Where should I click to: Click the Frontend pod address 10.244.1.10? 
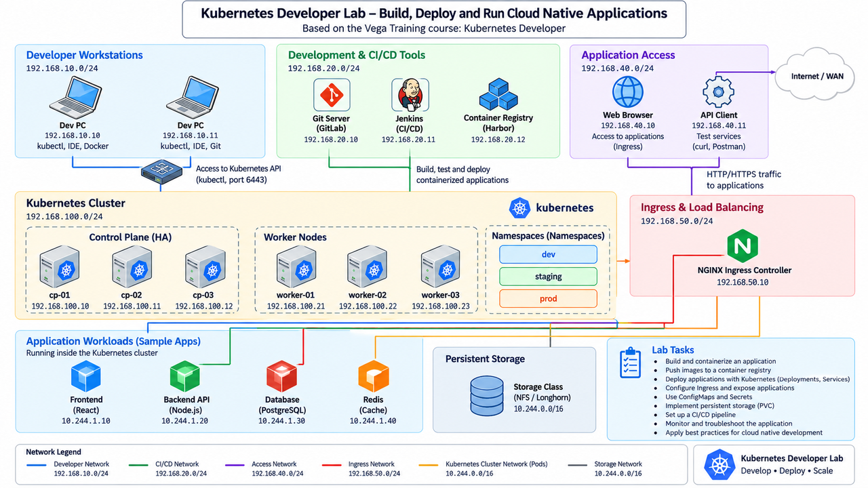(86, 421)
